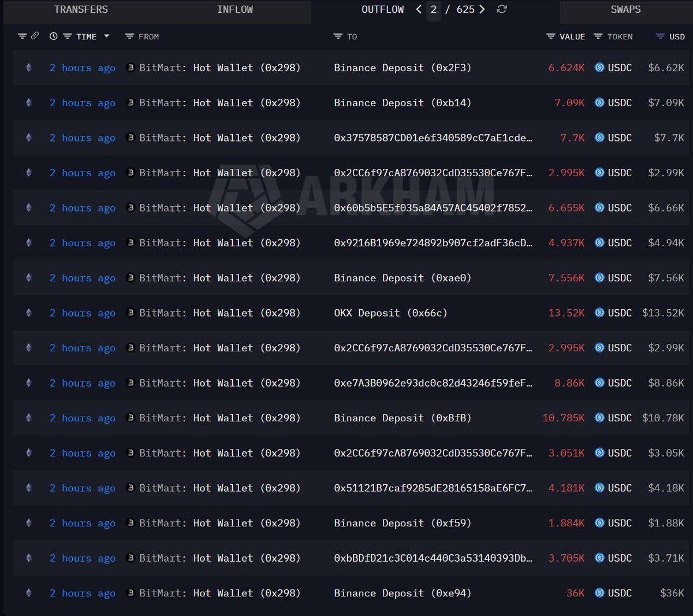The height and width of the screenshot is (616, 693).
Task: Click the 1.884K value cell
Action: (x=567, y=523)
